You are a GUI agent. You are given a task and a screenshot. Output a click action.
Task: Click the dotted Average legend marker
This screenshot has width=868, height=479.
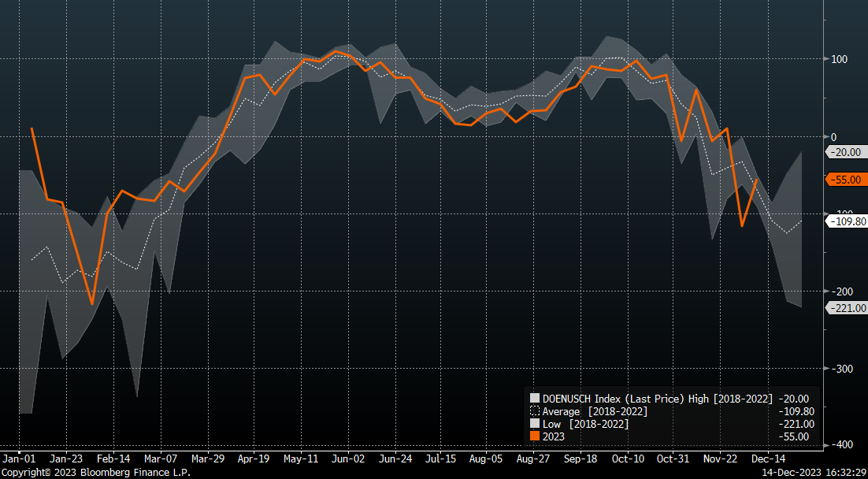pos(535,411)
